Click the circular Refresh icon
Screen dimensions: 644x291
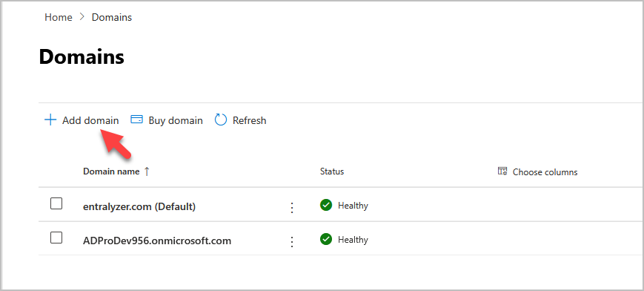[x=221, y=120]
